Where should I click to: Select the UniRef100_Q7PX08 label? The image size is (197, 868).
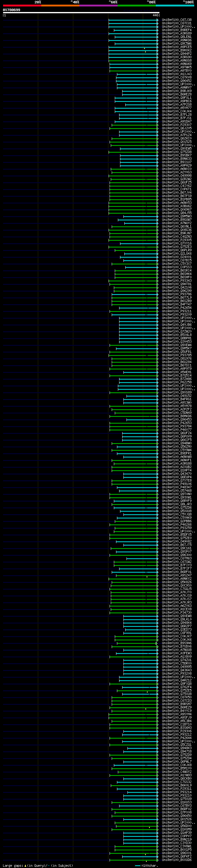point(177,812)
